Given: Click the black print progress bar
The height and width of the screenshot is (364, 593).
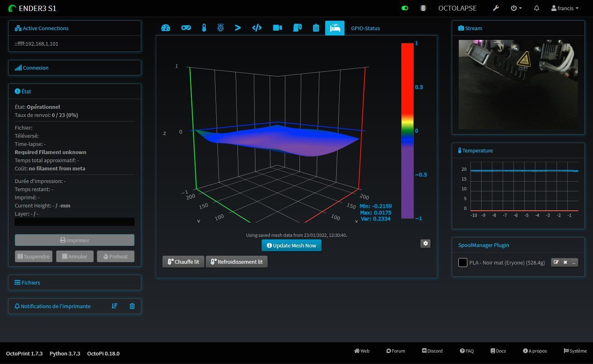Looking at the screenshot, I should click(75, 222).
